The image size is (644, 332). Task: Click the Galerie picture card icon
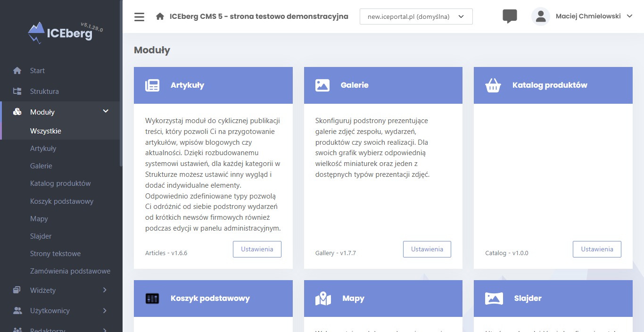click(322, 85)
